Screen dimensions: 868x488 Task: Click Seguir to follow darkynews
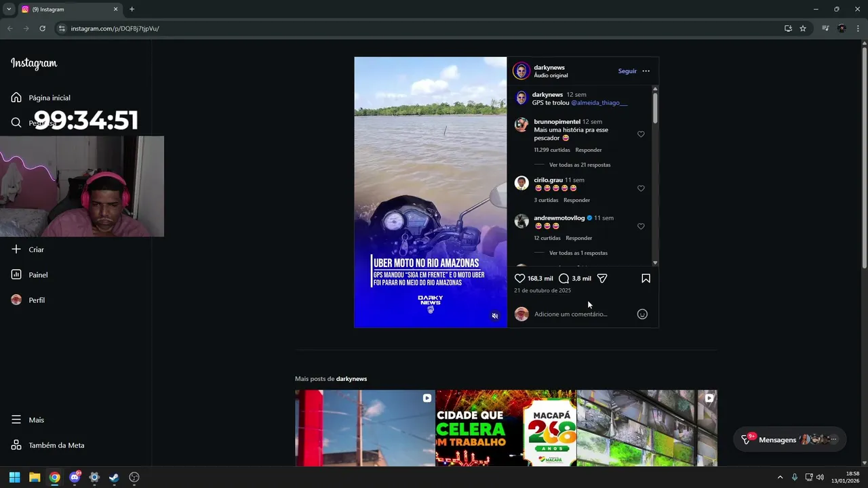[x=627, y=71]
